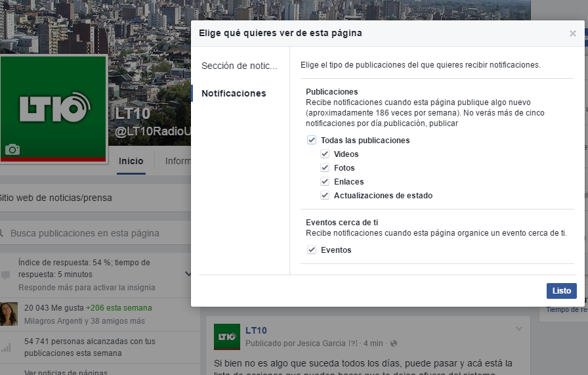
Task: Open the LT10 green profile picture
Action: click(x=54, y=108)
